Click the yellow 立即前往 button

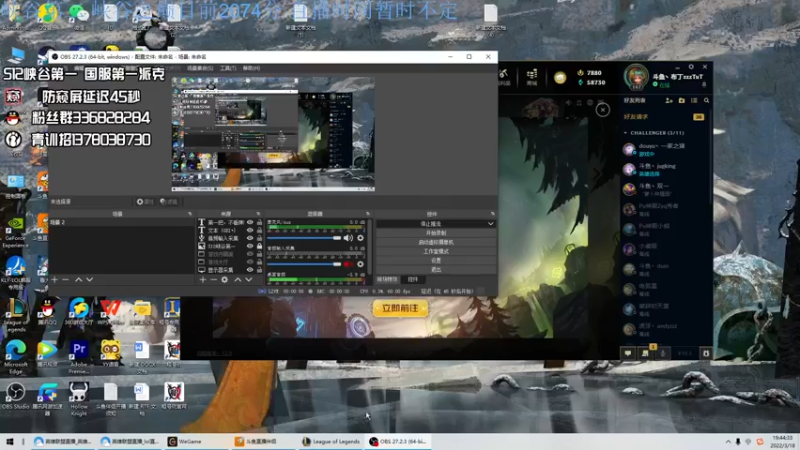[401, 308]
